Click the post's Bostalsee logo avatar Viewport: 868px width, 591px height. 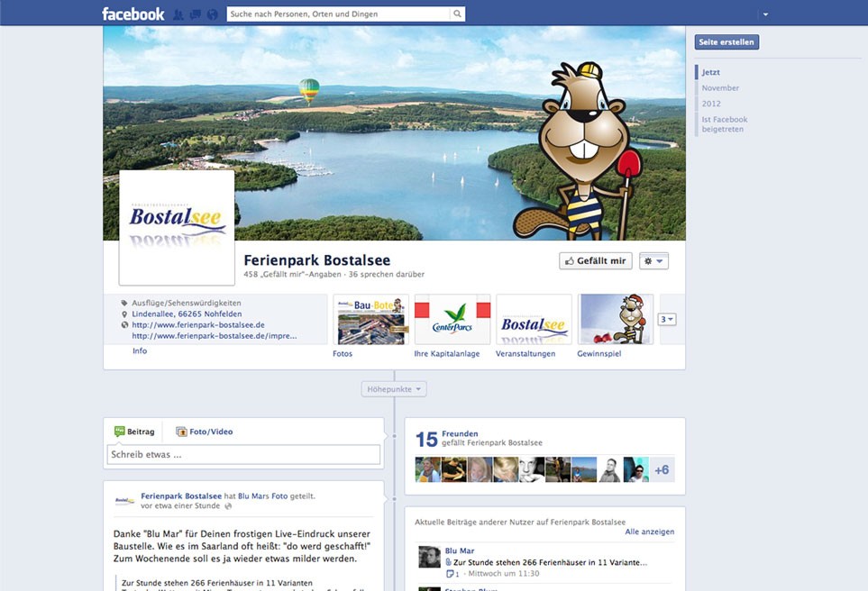124,501
